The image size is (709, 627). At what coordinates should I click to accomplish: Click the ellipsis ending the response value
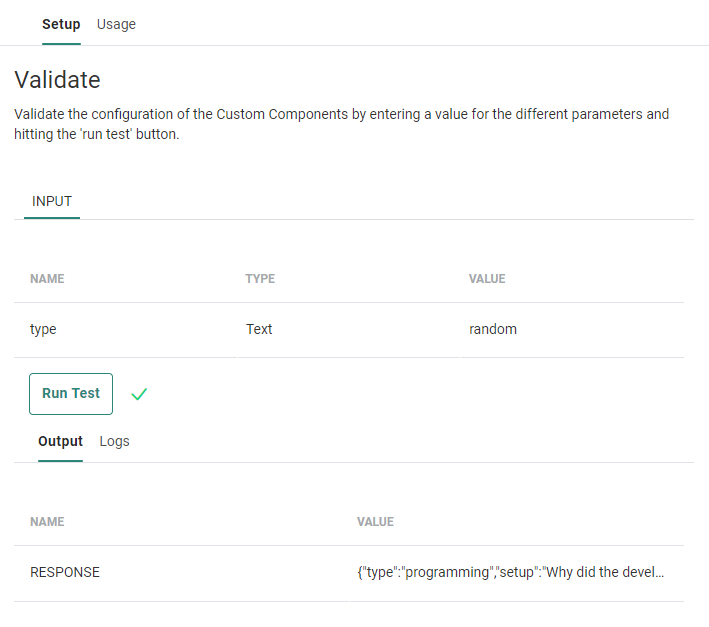point(657,573)
